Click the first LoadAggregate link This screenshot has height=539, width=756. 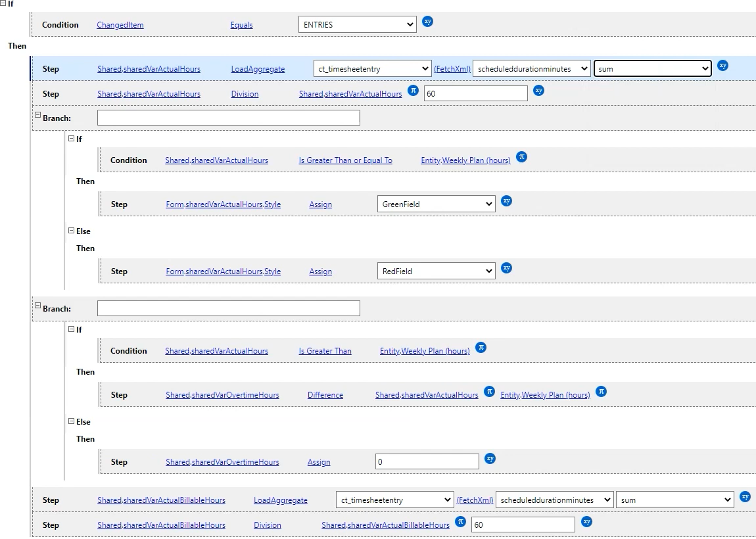(x=258, y=69)
